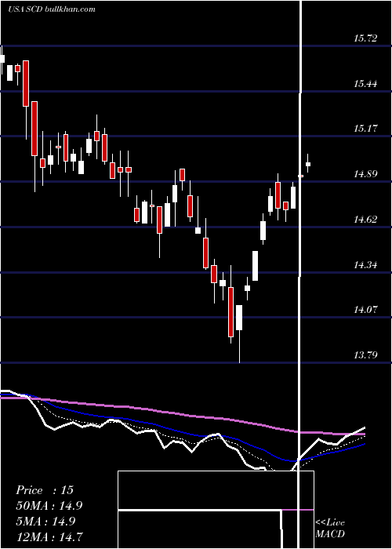Click the 5MA : 14.9 readout
This screenshot has width=392, height=549.
45,521
